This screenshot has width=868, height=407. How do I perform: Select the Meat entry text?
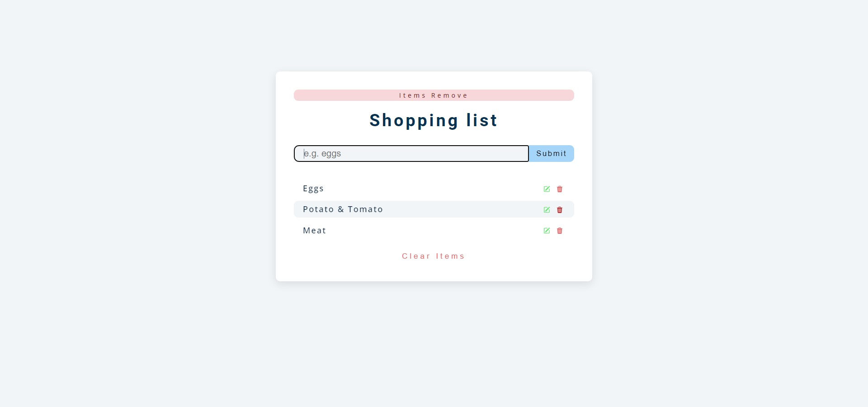point(314,231)
